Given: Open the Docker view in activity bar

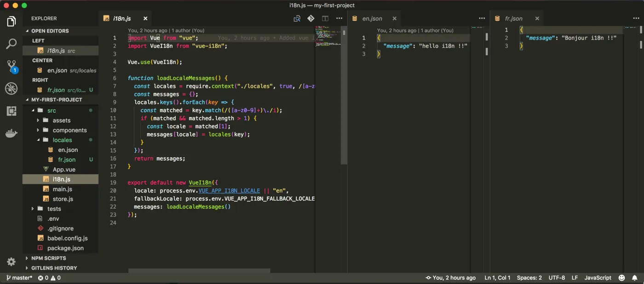Looking at the screenshot, I should pyautogui.click(x=11, y=133).
